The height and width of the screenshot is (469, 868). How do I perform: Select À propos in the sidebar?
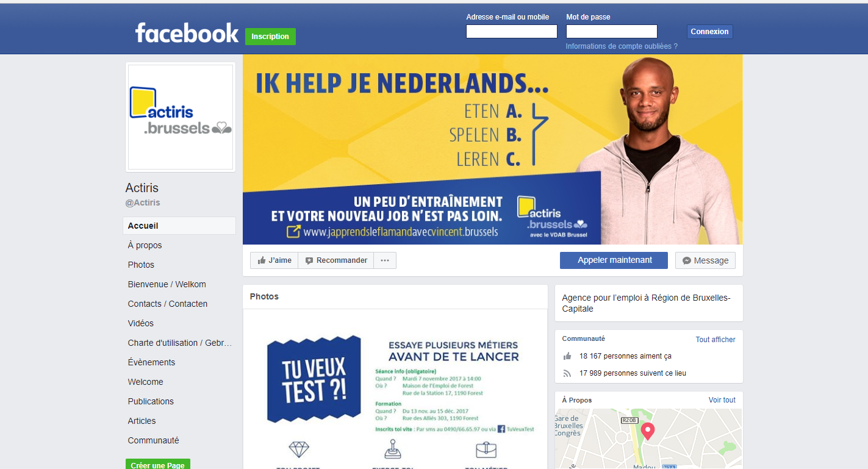point(145,245)
